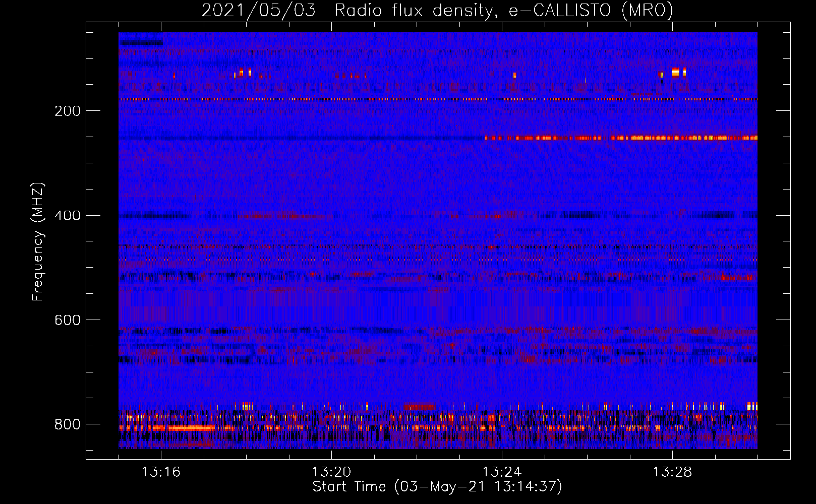Click the 400 frequency tick label
Screen dimensions: 816x504
(x=68, y=216)
